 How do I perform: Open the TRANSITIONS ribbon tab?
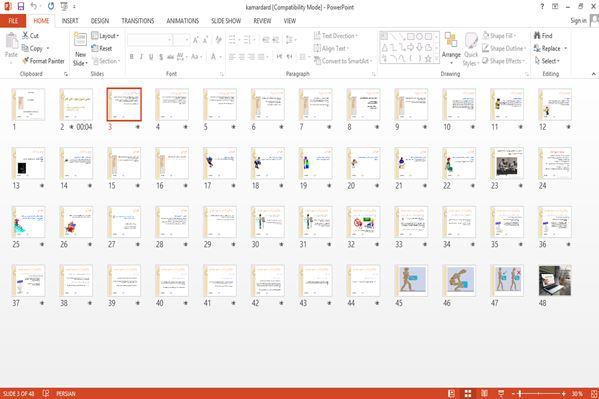[138, 21]
